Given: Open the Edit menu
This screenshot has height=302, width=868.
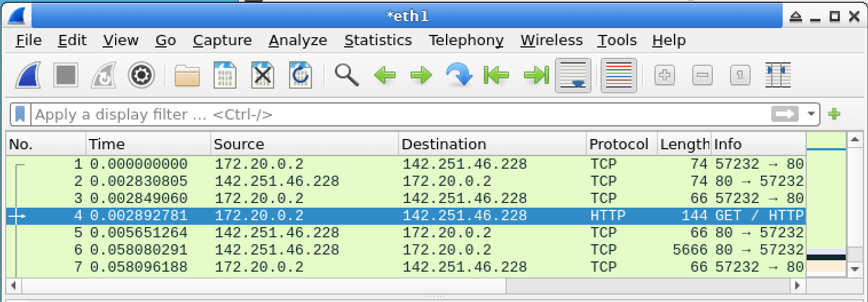Looking at the screenshot, I should point(72,40).
